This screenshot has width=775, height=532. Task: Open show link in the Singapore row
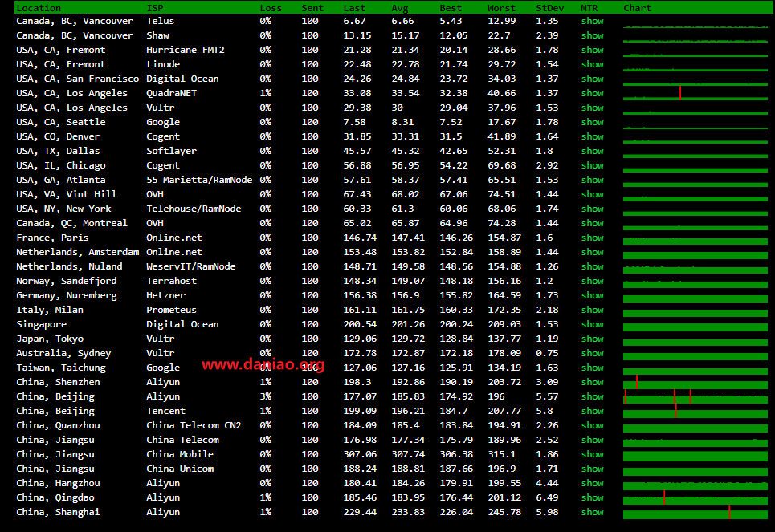(592, 324)
